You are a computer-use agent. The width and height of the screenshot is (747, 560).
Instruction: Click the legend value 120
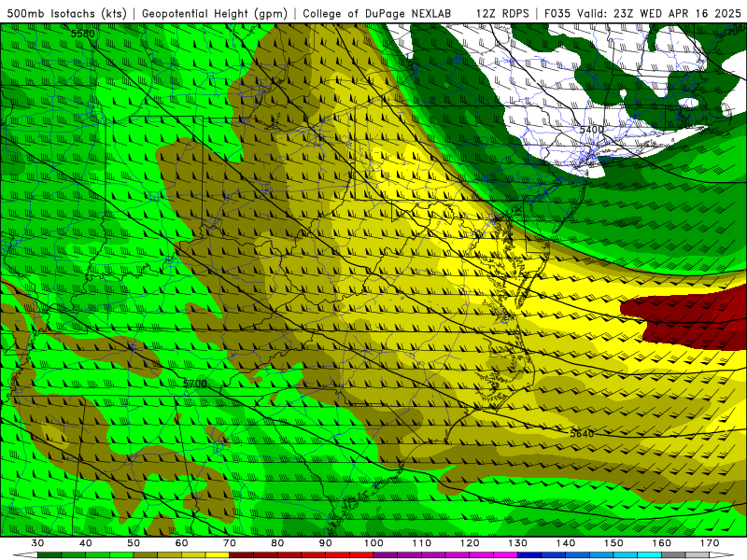[x=470, y=543]
